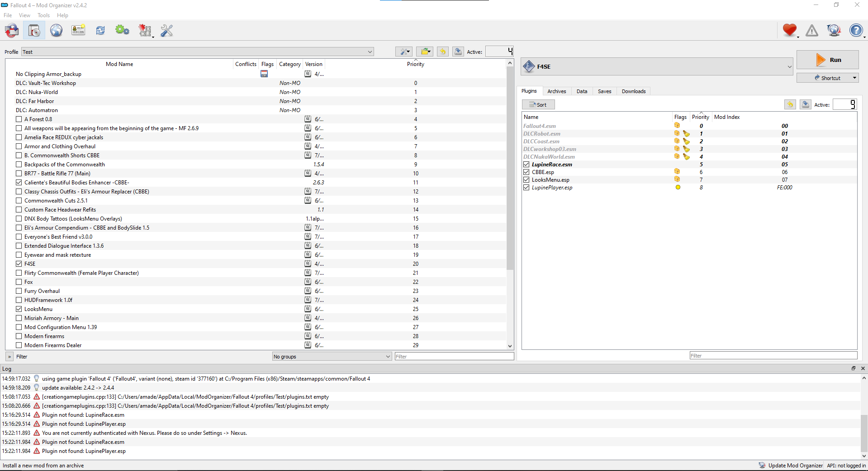Disable Caliente's Beautiful Bodies Enhancer mod
The height and width of the screenshot is (471, 868).
tap(19, 182)
